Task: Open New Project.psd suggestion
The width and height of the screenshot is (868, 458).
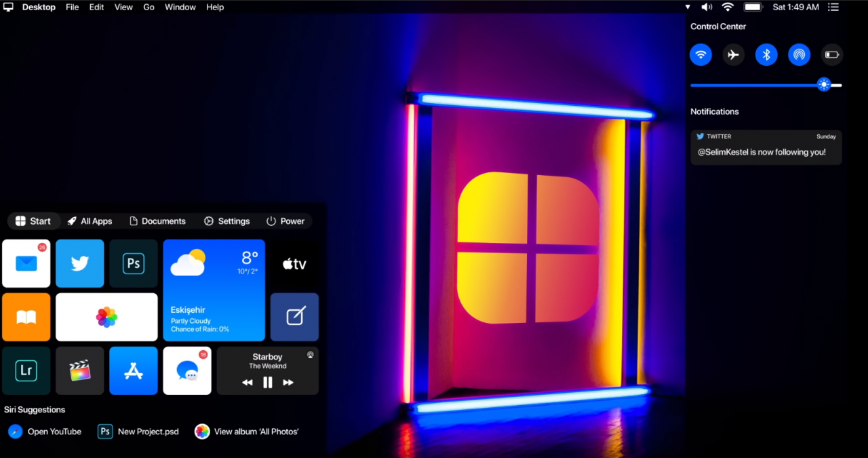Action: 139,432
